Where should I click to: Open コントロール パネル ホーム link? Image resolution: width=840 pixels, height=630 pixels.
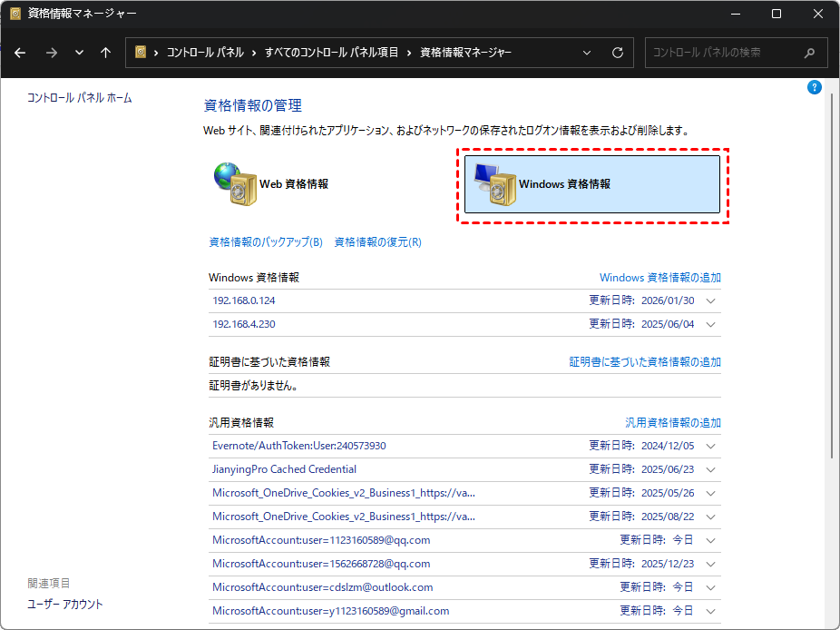click(79, 97)
